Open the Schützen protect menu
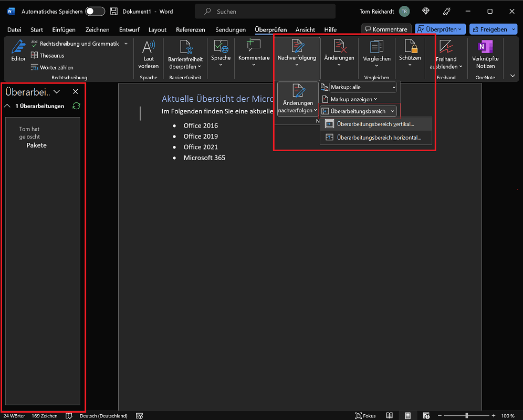Screen dimensions: 523x420 [410, 54]
